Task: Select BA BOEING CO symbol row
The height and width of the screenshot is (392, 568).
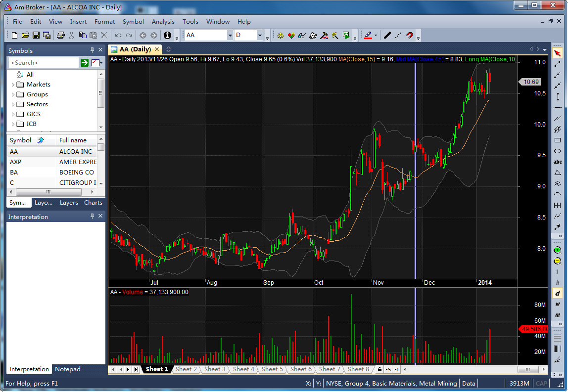Action: click(x=52, y=173)
